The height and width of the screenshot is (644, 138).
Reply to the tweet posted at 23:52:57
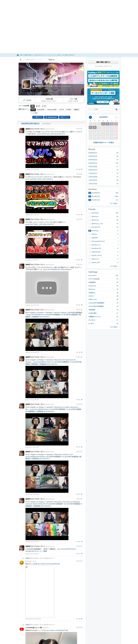[77, 169]
